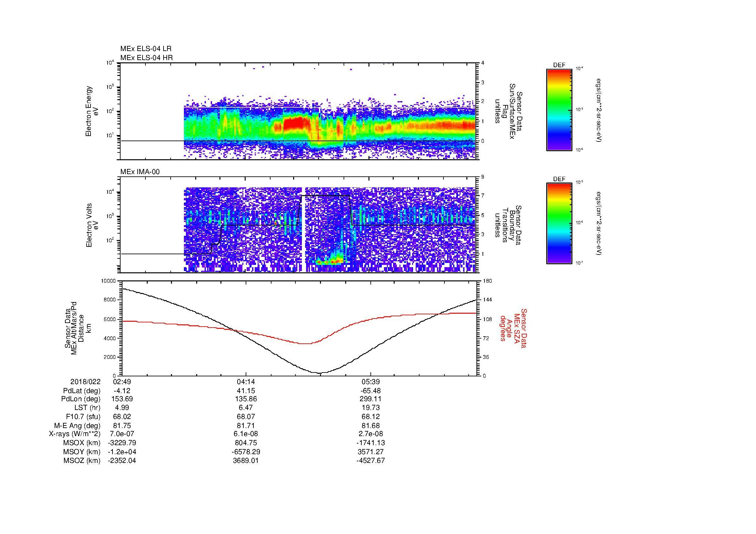
Task: Click the MSOX value '-3229.79'
Action: [122, 443]
